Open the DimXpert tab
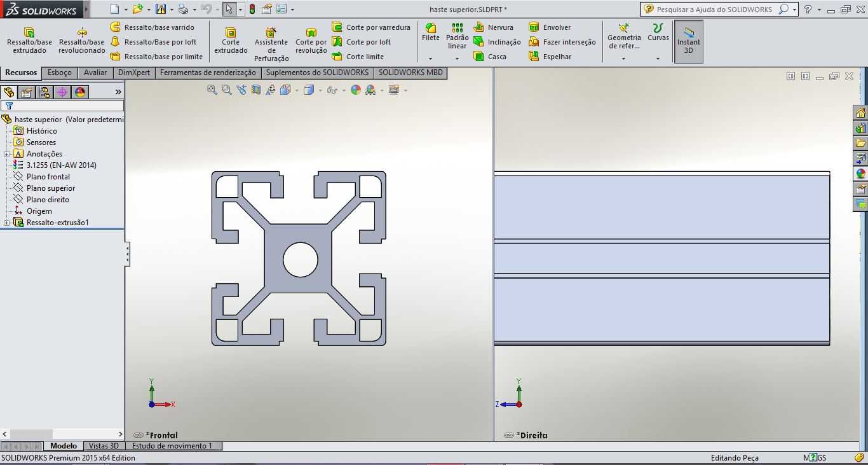 tap(134, 73)
